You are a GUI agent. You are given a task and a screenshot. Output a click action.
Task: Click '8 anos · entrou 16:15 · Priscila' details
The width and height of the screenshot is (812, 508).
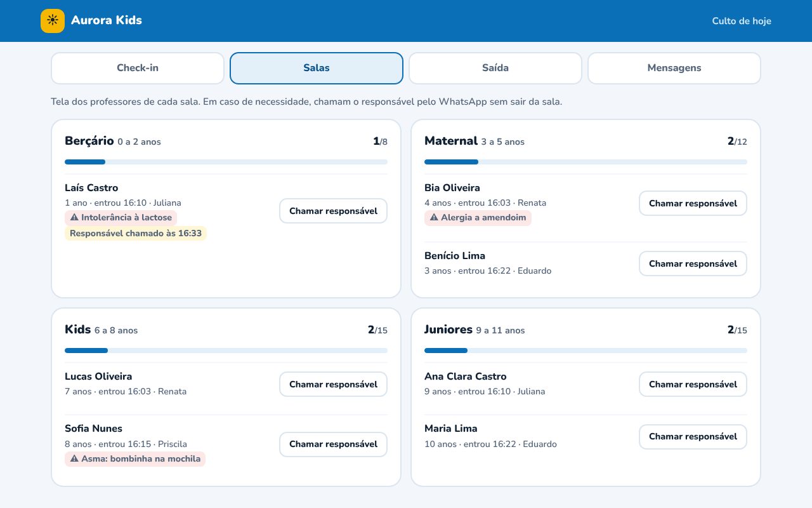tap(126, 444)
